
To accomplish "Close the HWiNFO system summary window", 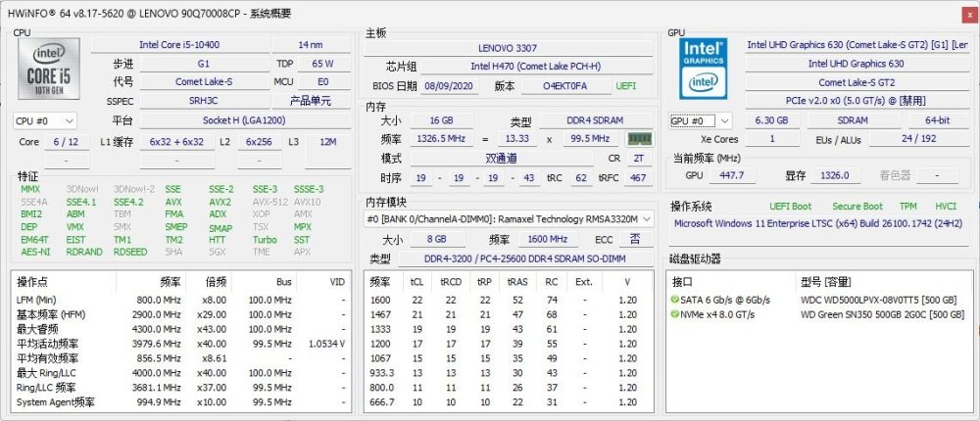I will pyautogui.click(x=968, y=14).
